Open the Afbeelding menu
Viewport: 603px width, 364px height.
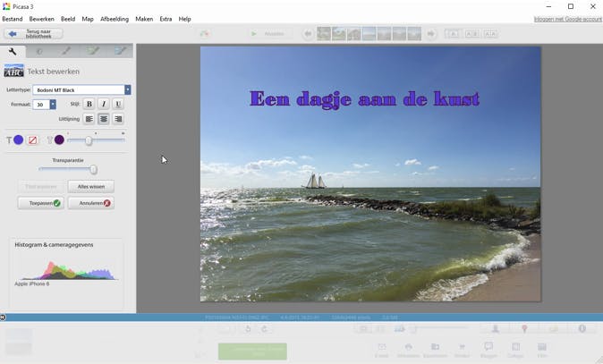(115, 19)
